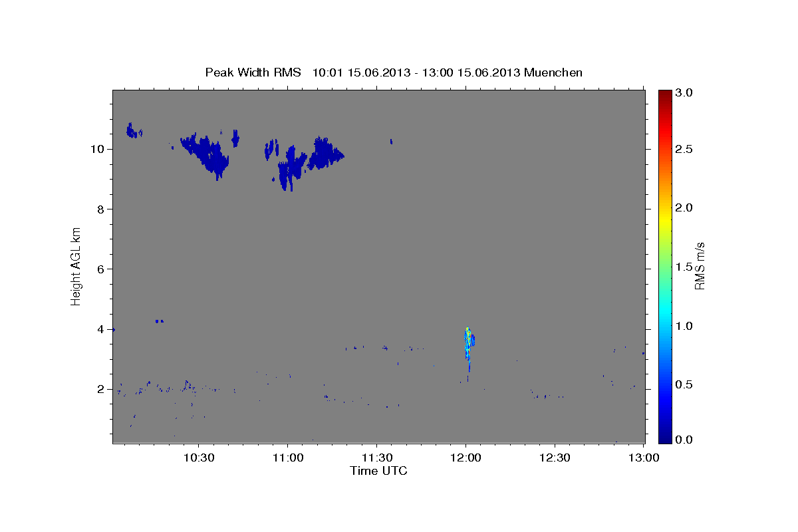Click the 12:00 time tick label

465,458
